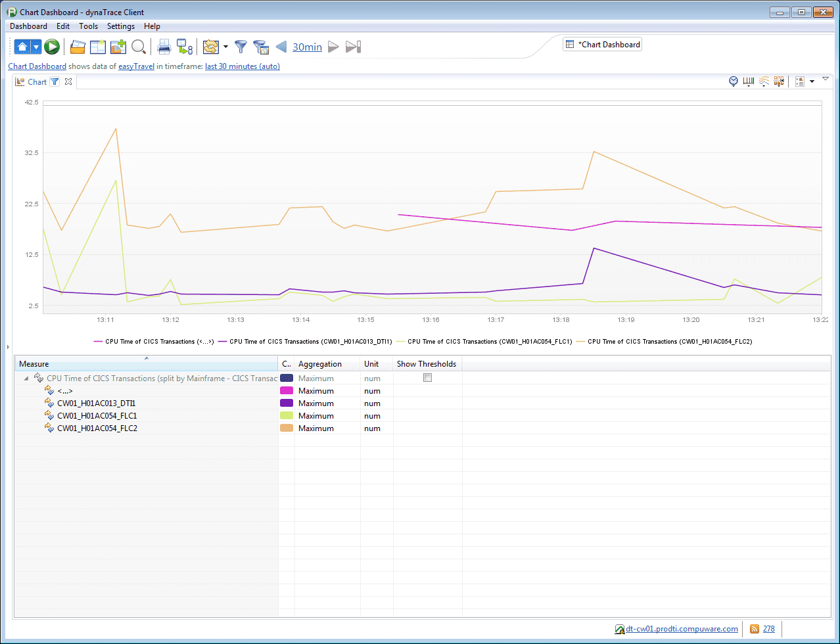Open the dropdown arrow beside the legend layout icon
840x644 pixels.
tap(812, 81)
